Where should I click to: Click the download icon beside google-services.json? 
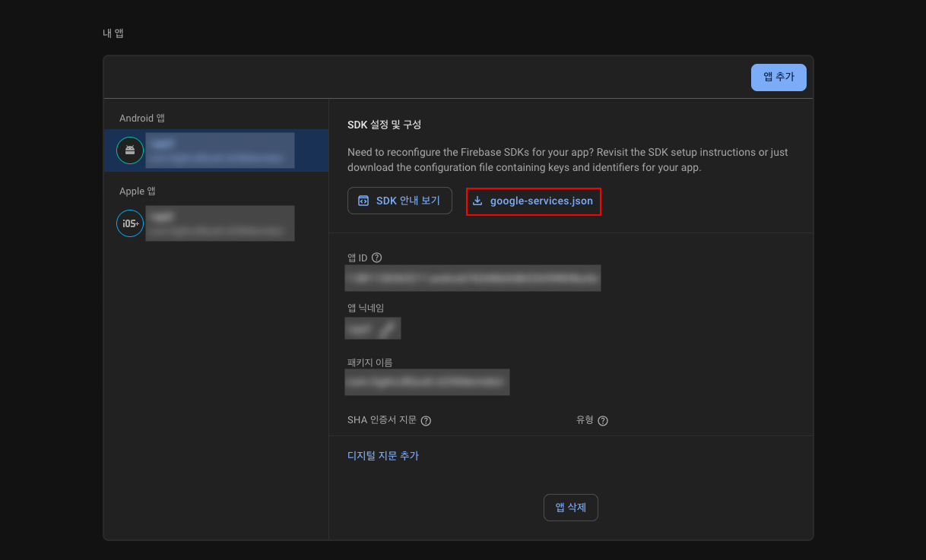pyautogui.click(x=477, y=201)
